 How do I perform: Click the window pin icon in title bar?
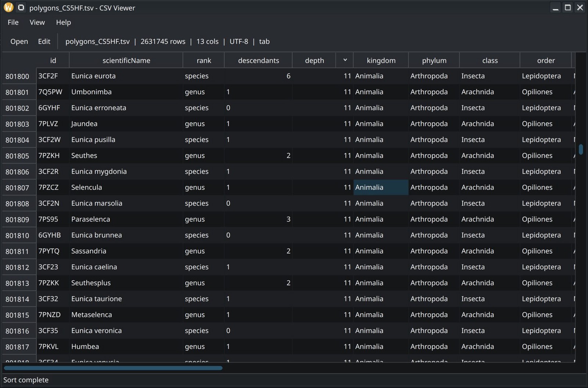pyautogui.click(x=21, y=7)
